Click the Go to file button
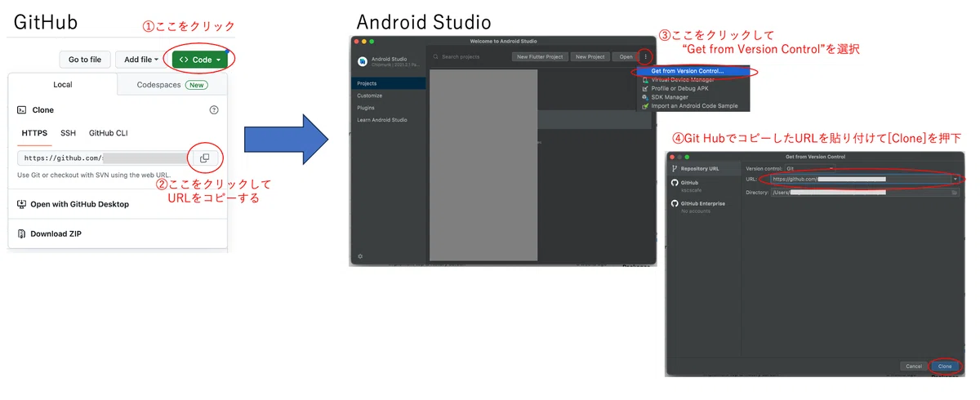This screenshot has width=980, height=400. [84, 60]
